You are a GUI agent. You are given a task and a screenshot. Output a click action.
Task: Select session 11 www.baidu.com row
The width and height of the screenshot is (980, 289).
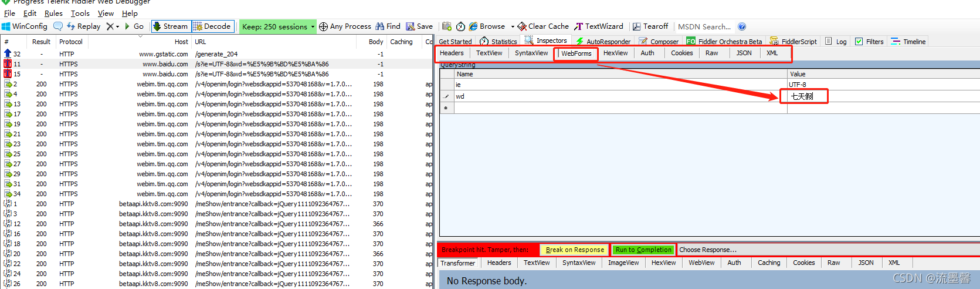pos(216,64)
